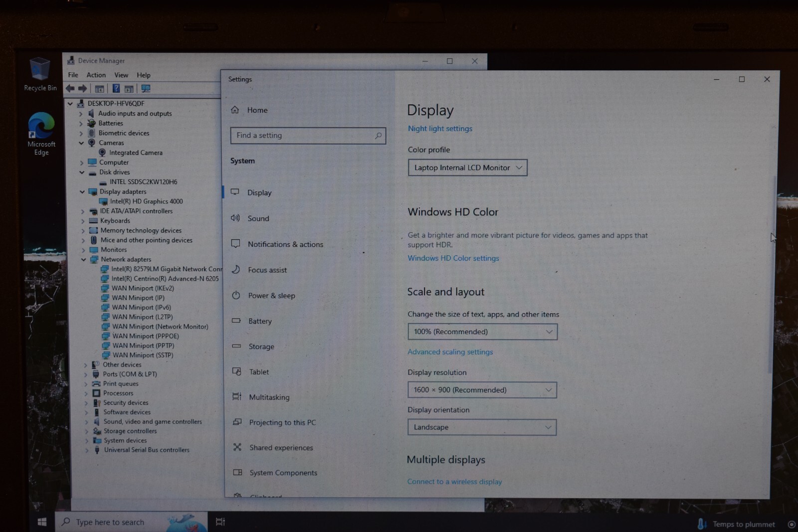798x532 pixels.
Task: Open File menu in Device Manager
Action: point(73,75)
